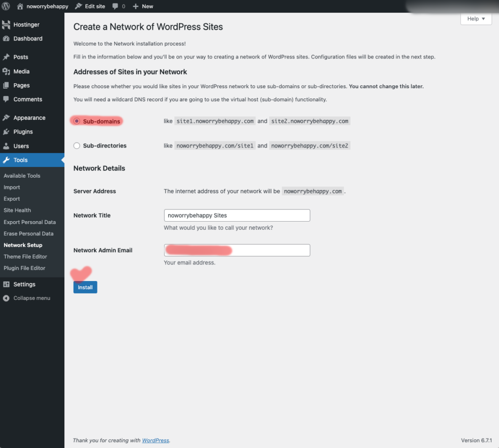Open the Export submenu item

pos(12,199)
